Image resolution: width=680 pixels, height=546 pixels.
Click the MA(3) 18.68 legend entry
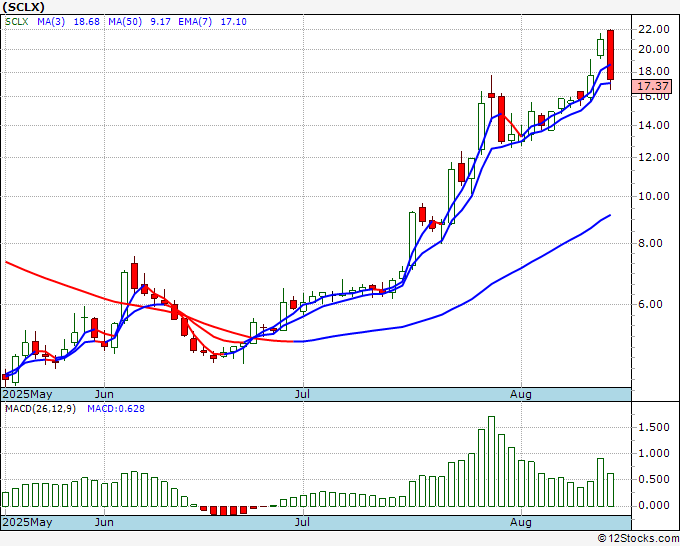click(69, 22)
